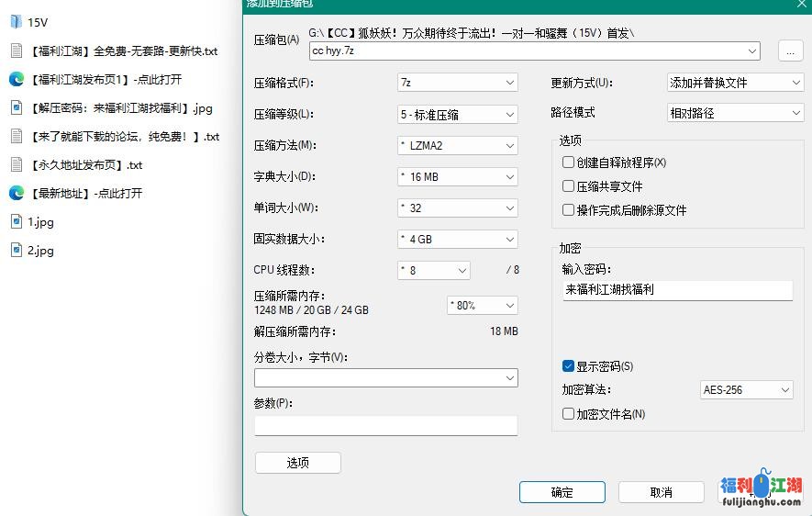This screenshot has height=516, width=812.
Task: Click the 输入密码 text field
Action: pos(677,289)
